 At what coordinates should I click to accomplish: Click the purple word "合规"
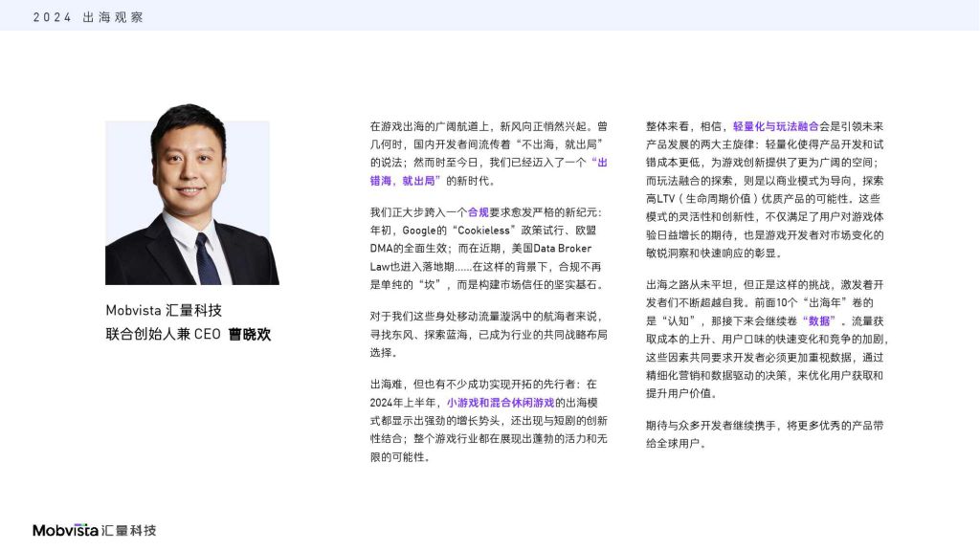pyautogui.click(x=479, y=212)
